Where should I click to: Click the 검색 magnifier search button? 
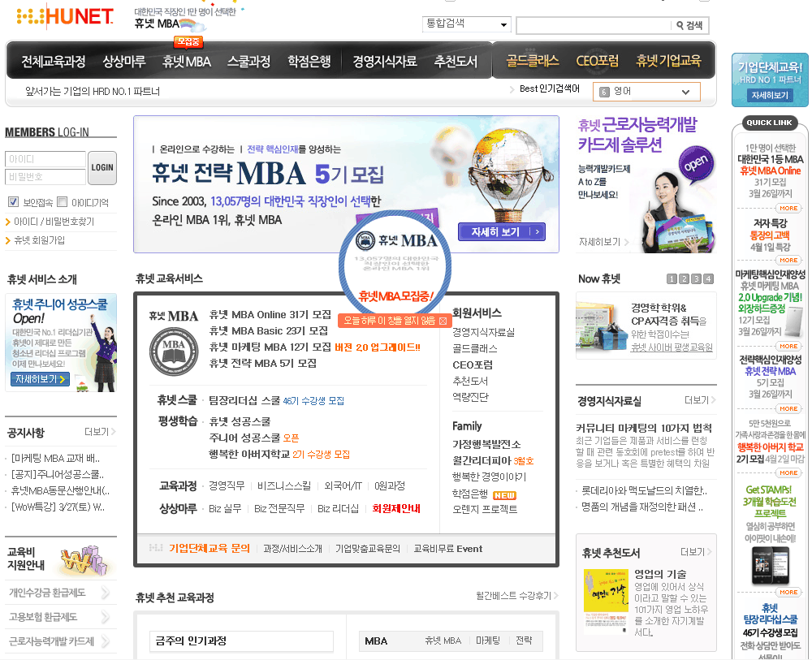pos(689,26)
